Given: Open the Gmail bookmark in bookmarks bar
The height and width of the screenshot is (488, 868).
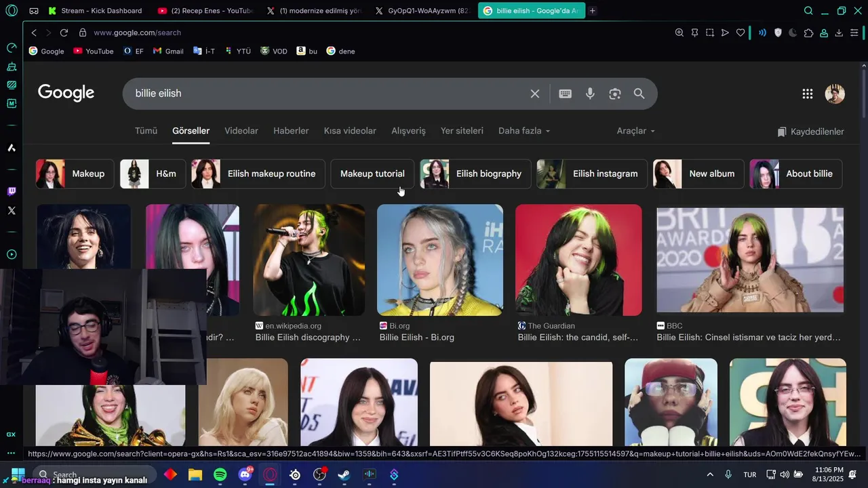Looking at the screenshot, I should [x=168, y=51].
